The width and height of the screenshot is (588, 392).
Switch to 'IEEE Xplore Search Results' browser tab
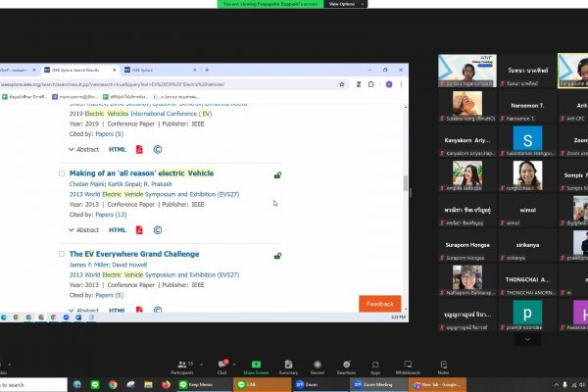[80, 70]
